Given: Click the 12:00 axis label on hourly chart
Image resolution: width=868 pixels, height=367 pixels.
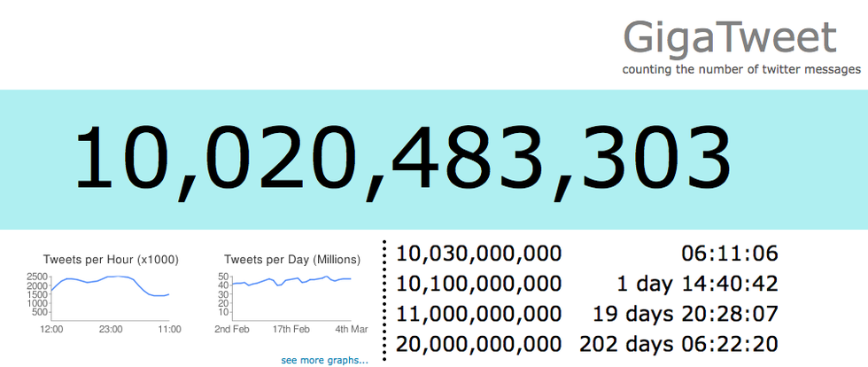Looking at the screenshot, I should pos(51,329).
